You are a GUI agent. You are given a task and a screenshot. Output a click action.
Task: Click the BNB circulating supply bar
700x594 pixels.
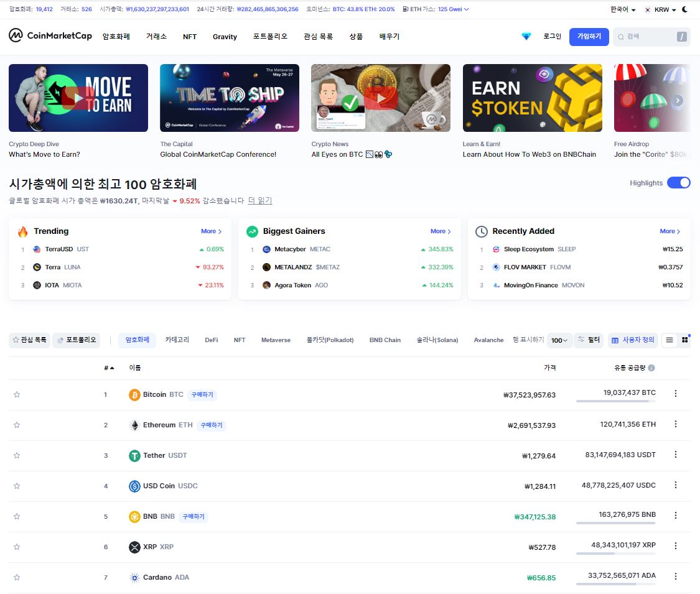coord(615,523)
